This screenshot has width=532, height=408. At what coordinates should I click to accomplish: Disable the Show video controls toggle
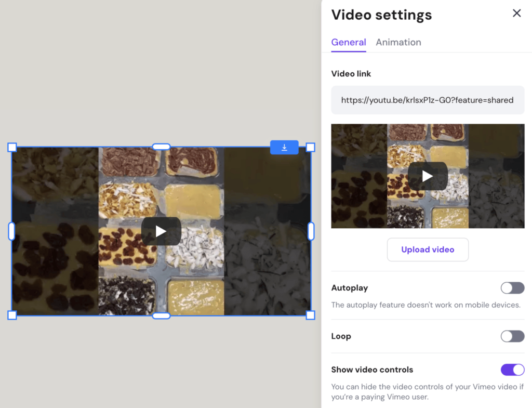point(512,370)
